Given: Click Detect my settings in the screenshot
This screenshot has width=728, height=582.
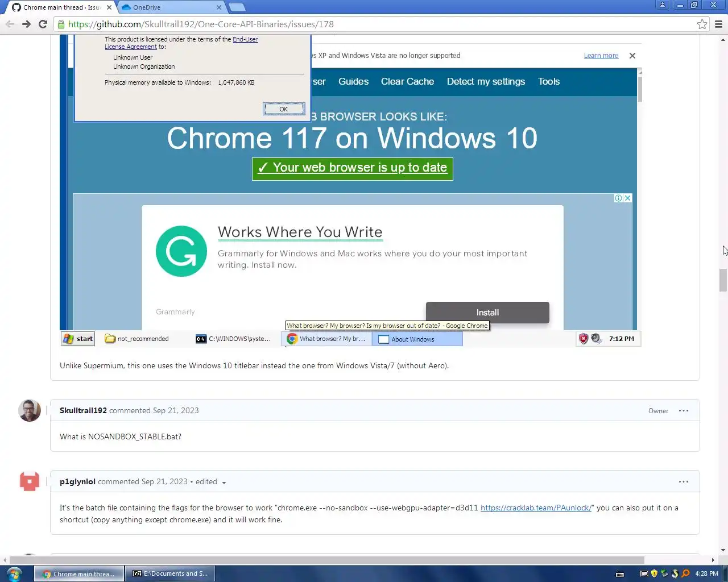Looking at the screenshot, I should pyautogui.click(x=486, y=81).
